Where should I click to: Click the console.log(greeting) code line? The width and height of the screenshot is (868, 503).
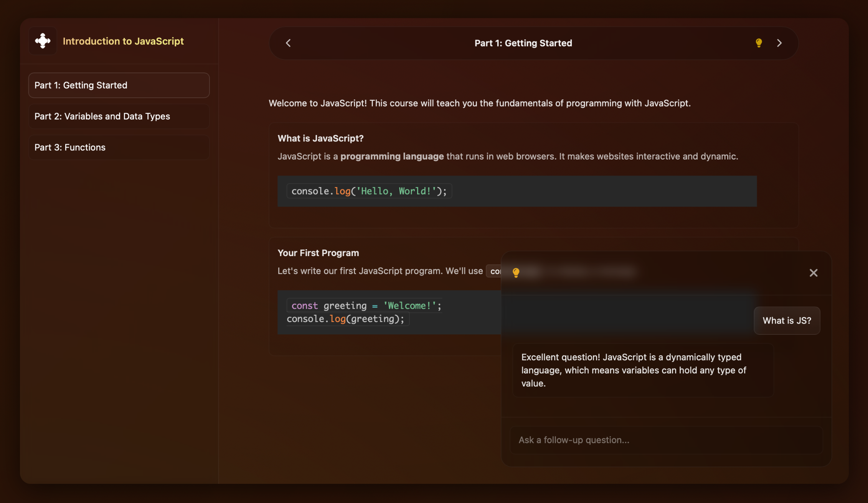tap(345, 319)
